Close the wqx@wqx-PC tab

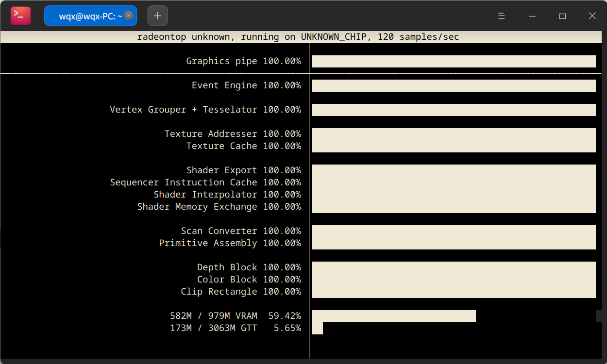coord(128,15)
